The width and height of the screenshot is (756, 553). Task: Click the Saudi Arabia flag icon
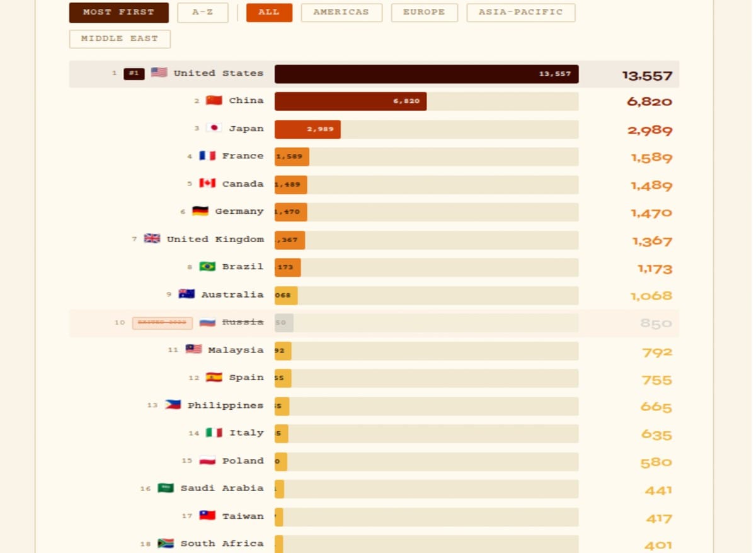click(x=166, y=488)
